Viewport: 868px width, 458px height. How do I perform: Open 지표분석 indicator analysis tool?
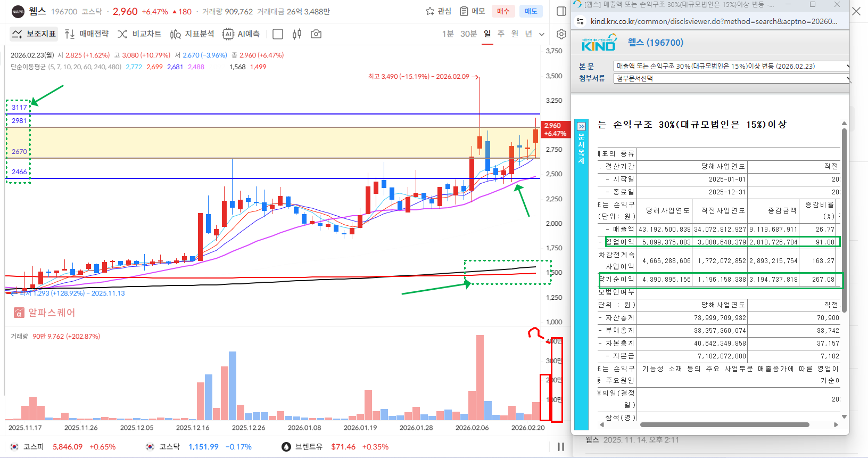point(192,34)
